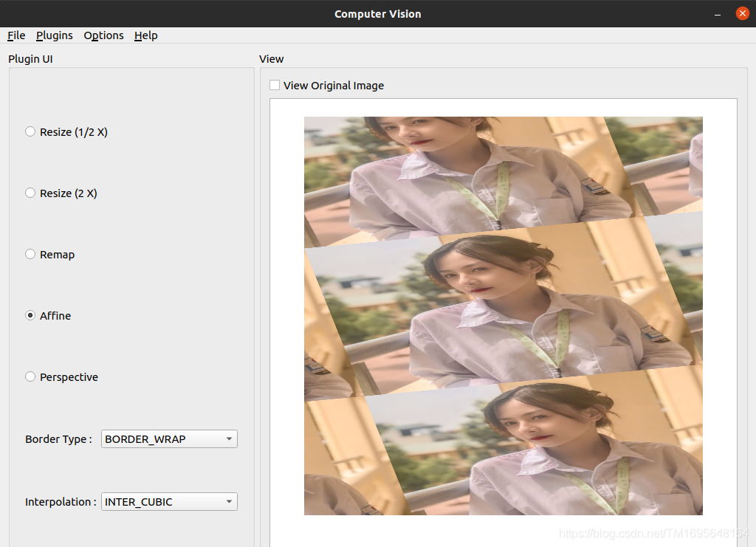
Task: Select the Affine radio button
Action: 30,315
